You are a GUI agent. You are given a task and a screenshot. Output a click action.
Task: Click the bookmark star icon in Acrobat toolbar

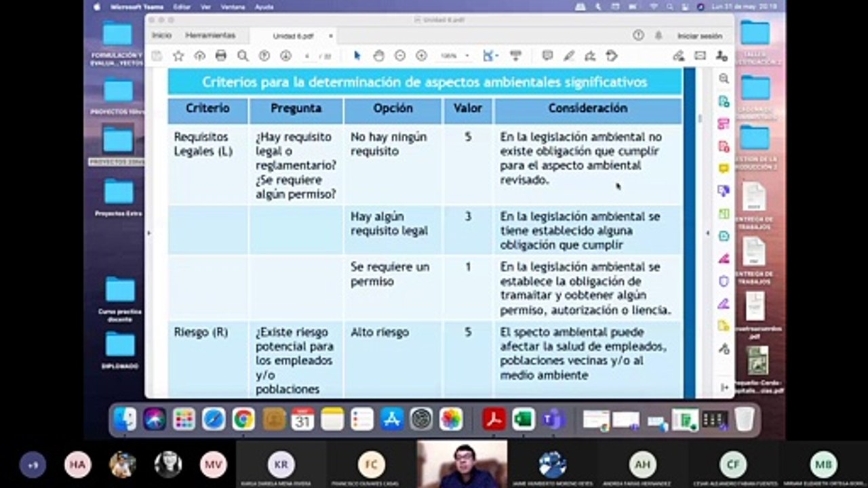(x=178, y=56)
